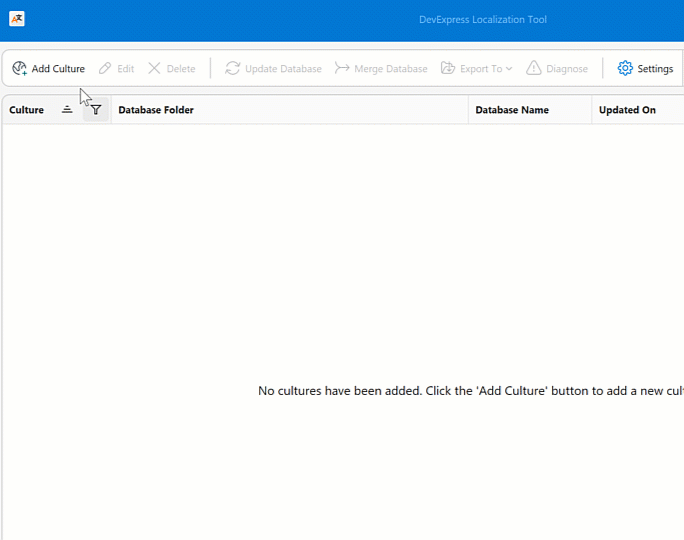Sort by the Updated On column header
This screenshot has height=540, width=684.
pos(638,110)
